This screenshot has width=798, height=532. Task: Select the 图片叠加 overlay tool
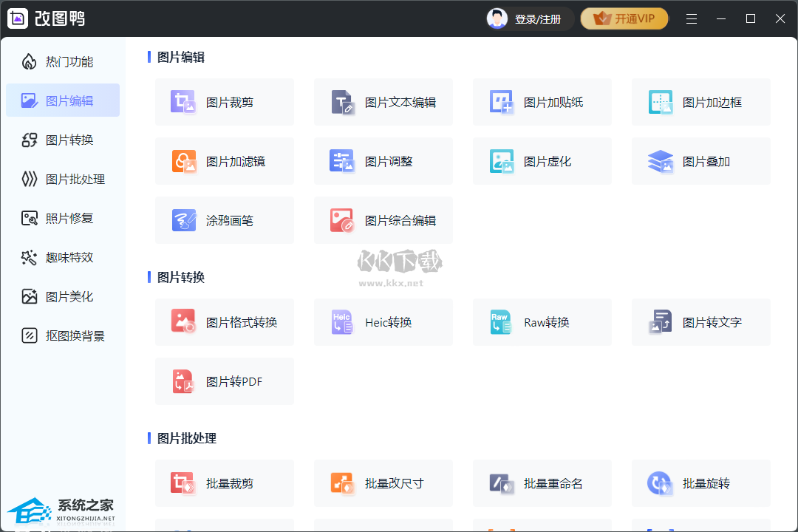700,161
